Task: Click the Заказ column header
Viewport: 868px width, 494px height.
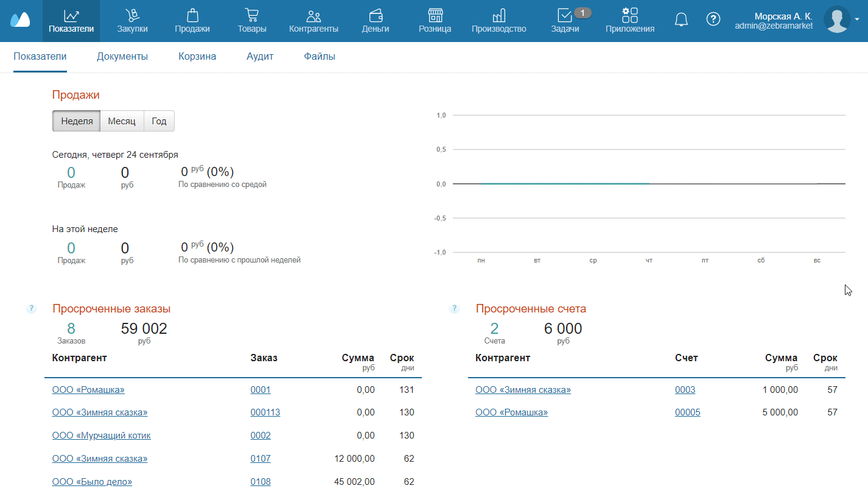Action: coord(264,358)
